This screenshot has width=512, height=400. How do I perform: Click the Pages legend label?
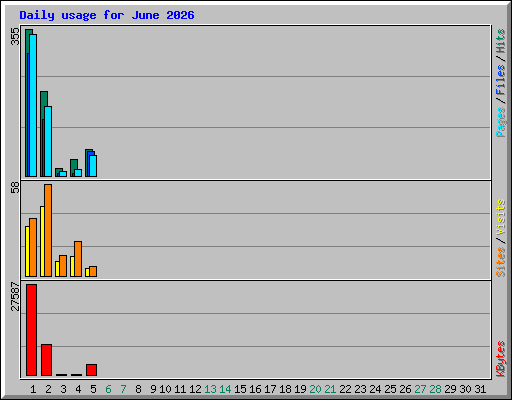(x=500, y=122)
